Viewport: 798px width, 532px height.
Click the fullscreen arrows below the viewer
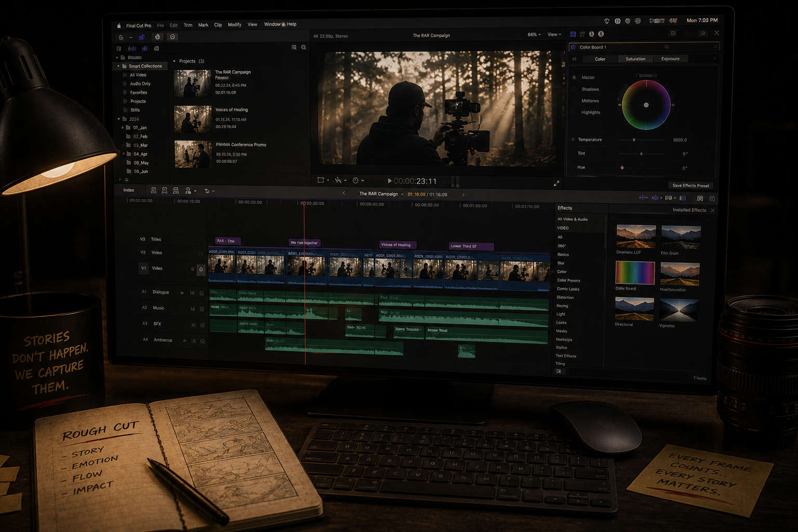pyautogui.click(x=556, y=183)
